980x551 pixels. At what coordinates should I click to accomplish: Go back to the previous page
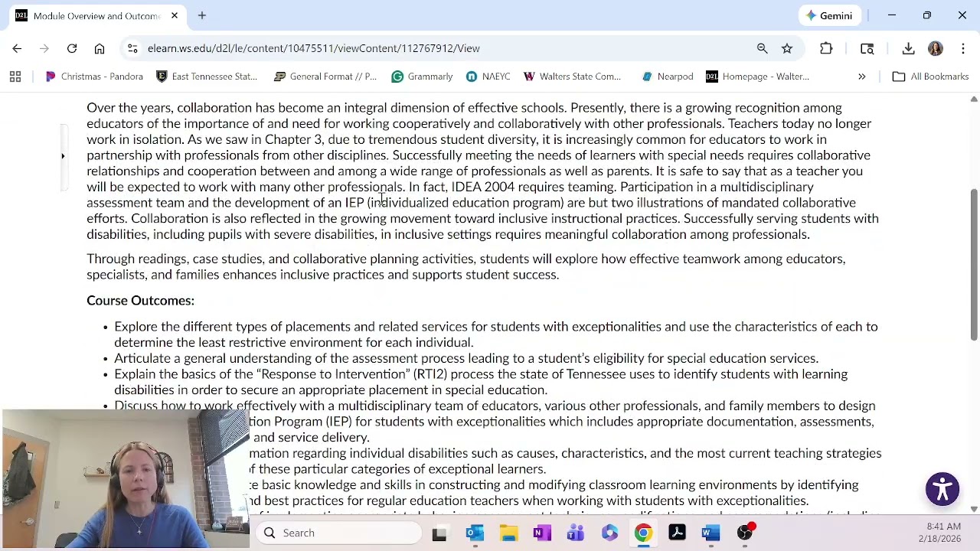pyautogui.click(x=17, y=48)
